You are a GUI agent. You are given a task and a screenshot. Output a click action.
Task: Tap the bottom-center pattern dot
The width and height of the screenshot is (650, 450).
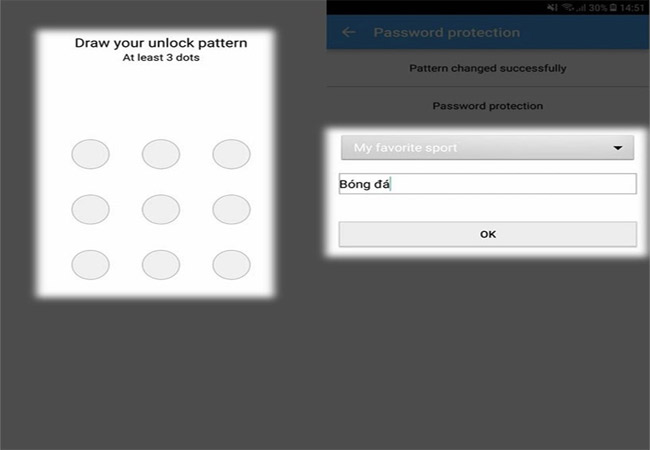click(x=160, y=264)
